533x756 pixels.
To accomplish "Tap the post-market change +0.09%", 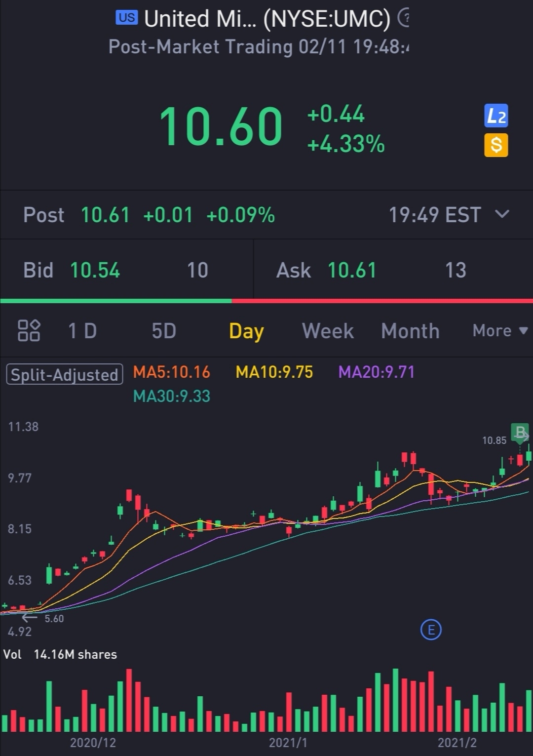I will (240, 215).
